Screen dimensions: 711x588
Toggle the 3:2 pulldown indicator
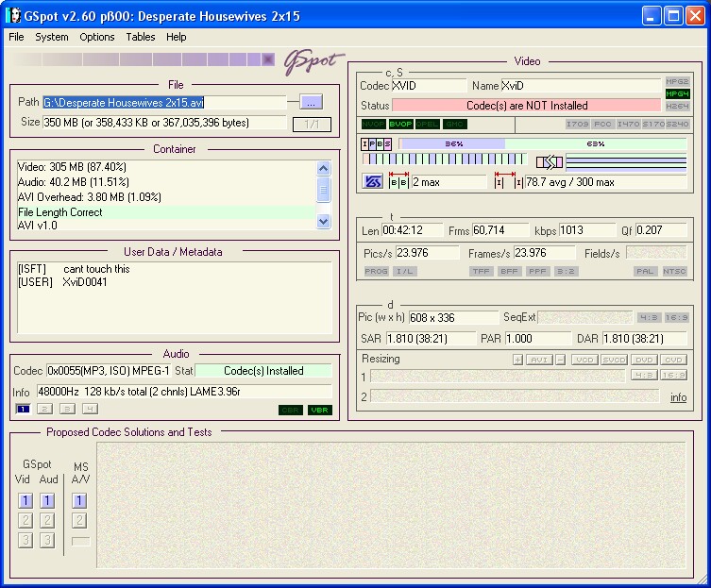coord(566,271)
